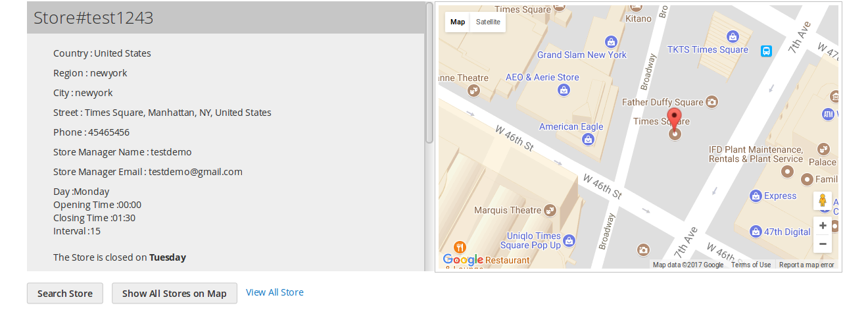Click the Interval :15 text

(x=77, y=231)
